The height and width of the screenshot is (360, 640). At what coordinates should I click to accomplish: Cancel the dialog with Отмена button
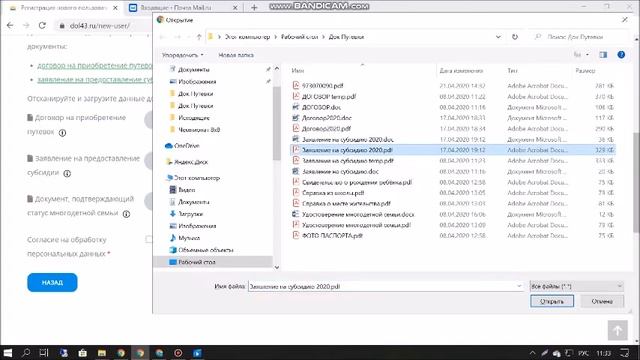pyautogui.click(x=602, y=301)
